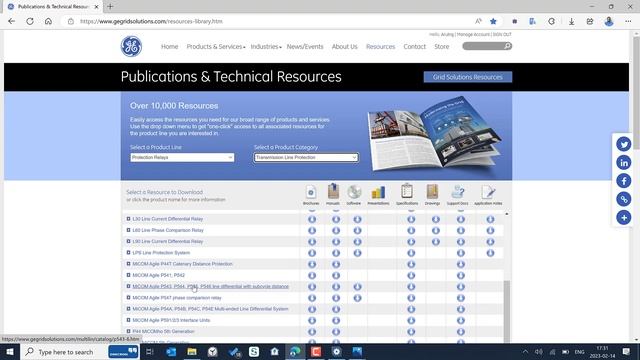This screenshot has width=640, height=360.
Task: Share page on LinkedIn
Action: pos(624,162)
